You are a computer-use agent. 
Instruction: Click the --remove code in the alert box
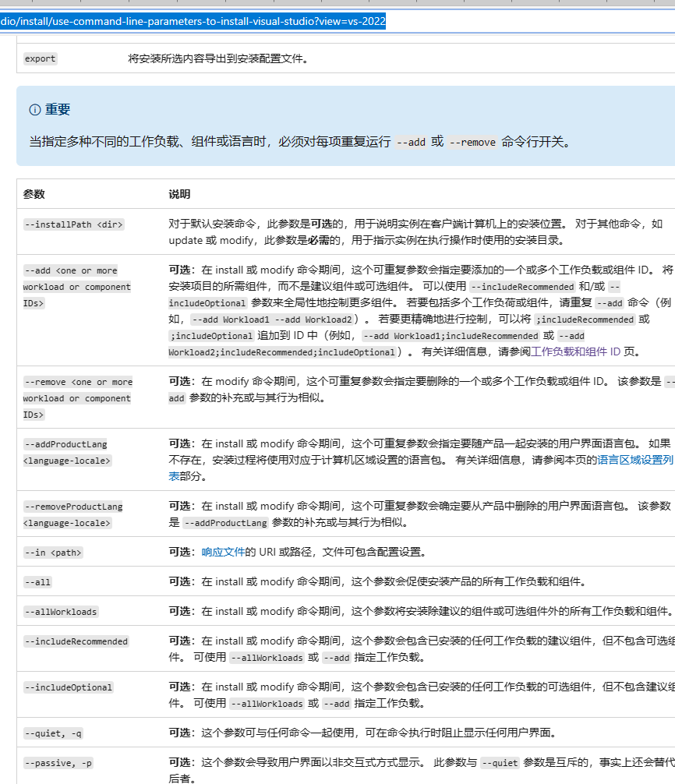(472, 143)
